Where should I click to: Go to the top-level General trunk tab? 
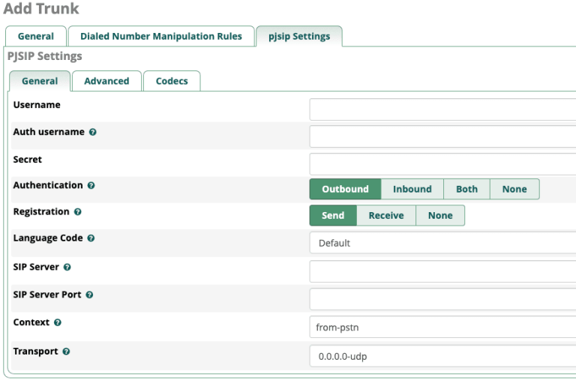[x=36, y=36]
